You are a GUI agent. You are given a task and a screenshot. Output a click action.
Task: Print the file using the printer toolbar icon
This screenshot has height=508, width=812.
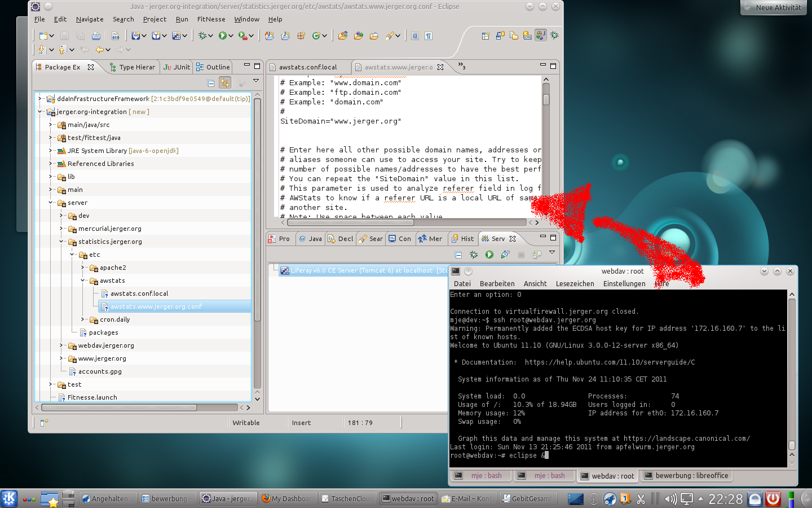tap(96, 35)
